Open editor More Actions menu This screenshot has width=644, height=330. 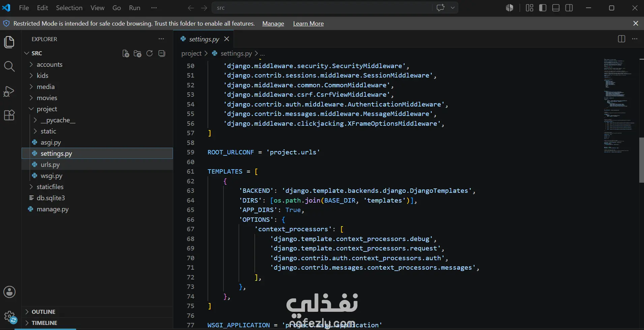click(x=635, y=39)
